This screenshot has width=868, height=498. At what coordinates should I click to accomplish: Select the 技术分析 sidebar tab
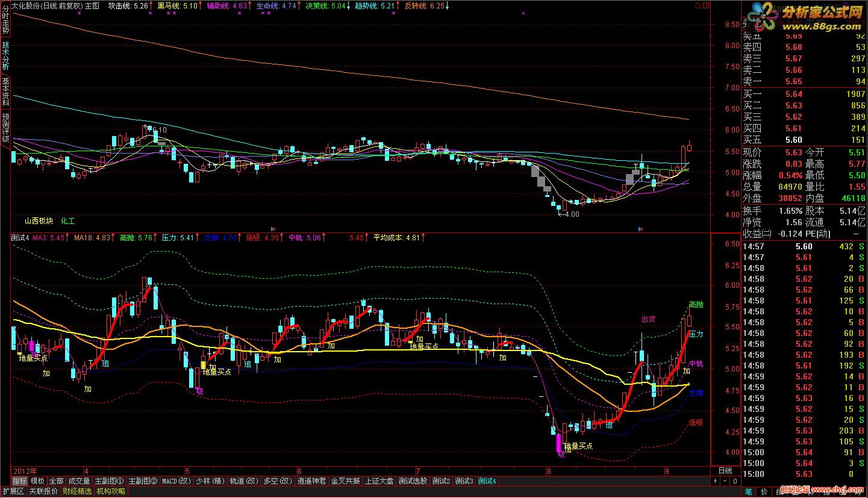[x=5, y=56]
